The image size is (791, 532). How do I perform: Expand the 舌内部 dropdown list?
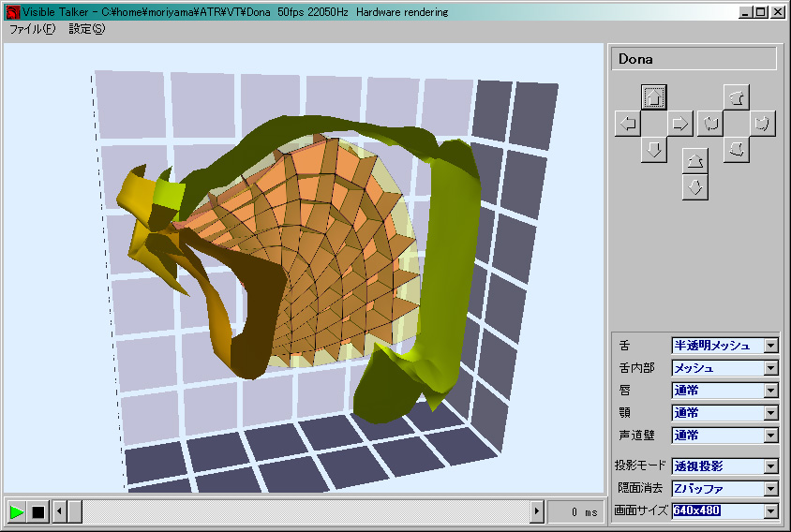tap(770, 368)
